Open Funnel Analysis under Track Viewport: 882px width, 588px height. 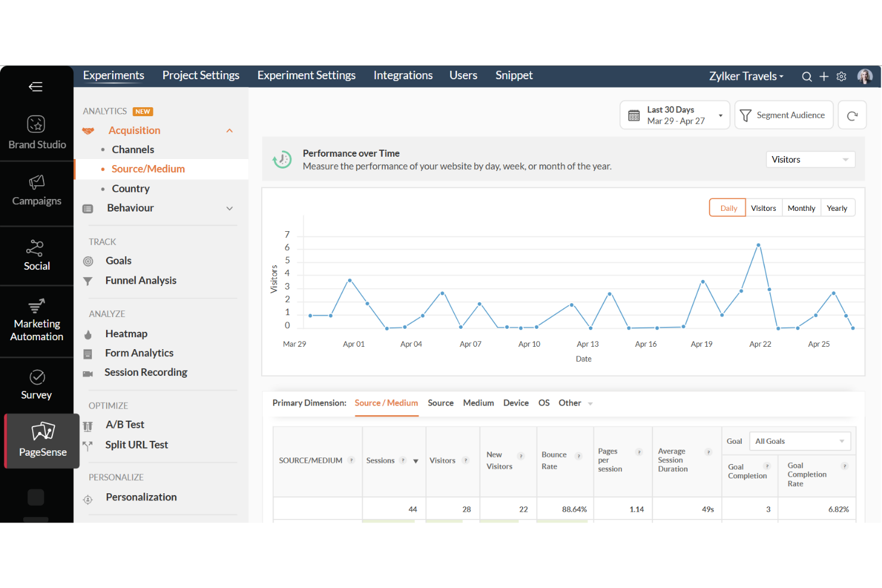(140, 280)
